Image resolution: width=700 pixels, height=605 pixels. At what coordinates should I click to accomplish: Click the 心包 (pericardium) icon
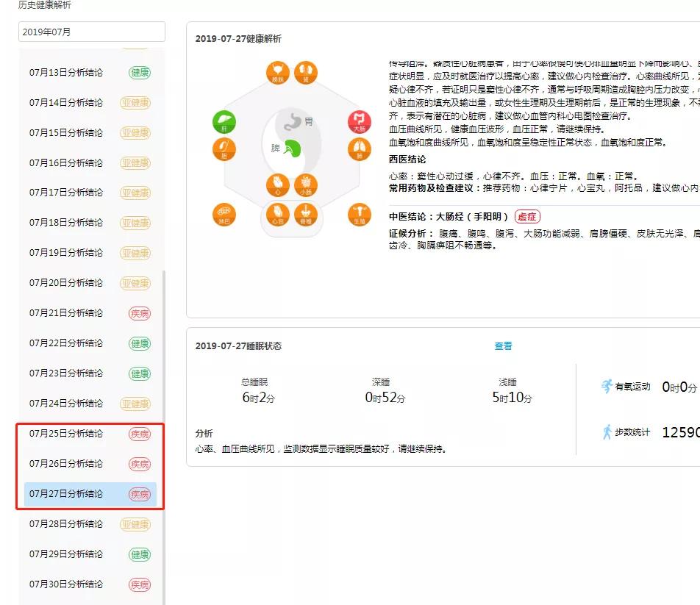(x=277, y=214)
